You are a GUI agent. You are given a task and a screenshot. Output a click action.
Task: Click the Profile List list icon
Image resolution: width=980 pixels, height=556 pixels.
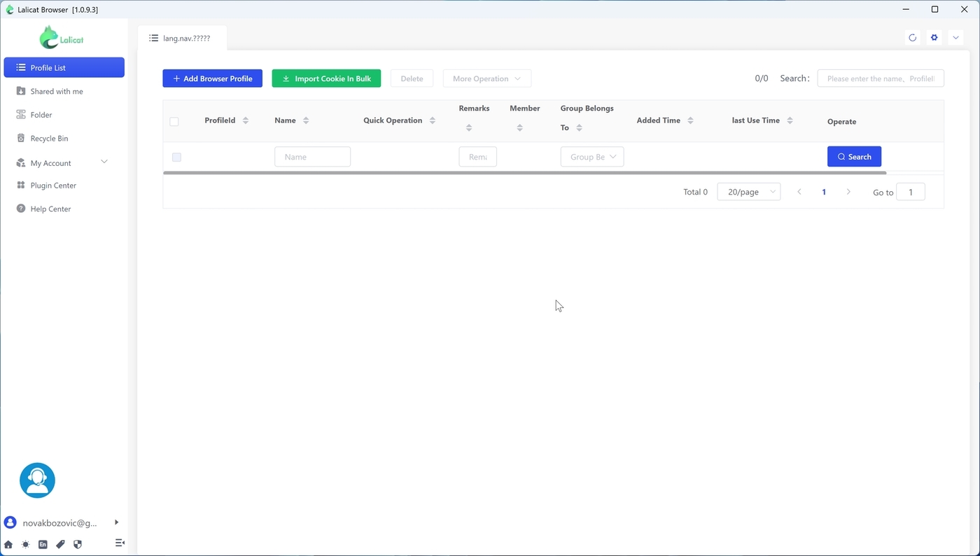tap(21, 68)
